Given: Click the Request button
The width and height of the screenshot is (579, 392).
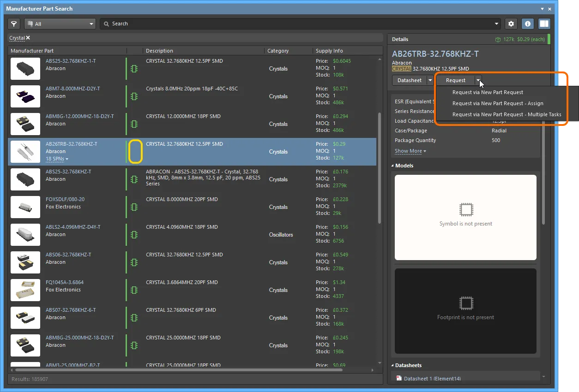Looking at the screenshot, I should [x=456, y=80].
